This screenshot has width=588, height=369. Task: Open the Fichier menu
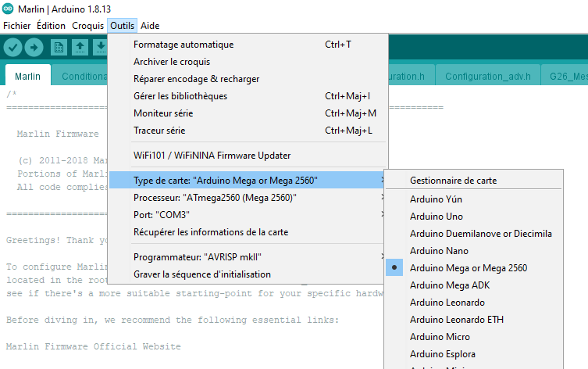[17, 26]
